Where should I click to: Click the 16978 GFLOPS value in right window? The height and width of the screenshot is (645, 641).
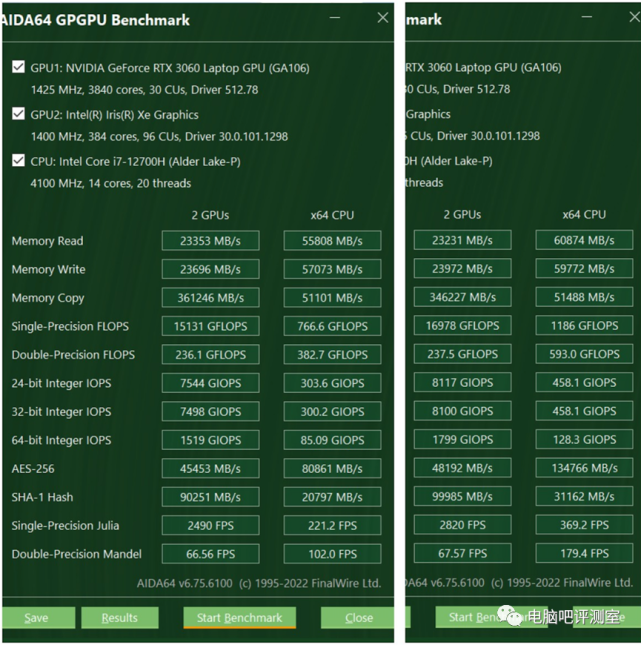pyautogui.click(x=462, y=325)
